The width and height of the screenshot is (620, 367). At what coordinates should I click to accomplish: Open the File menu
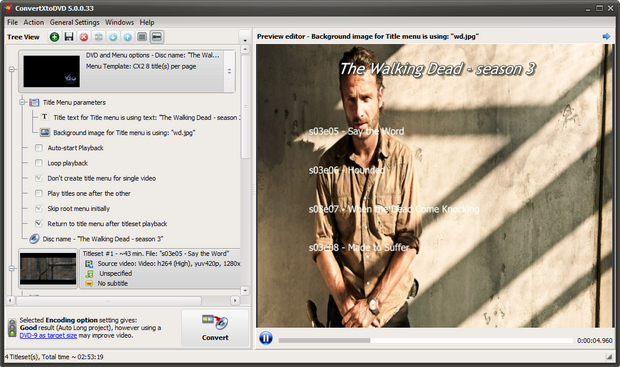tap(12, 22)
